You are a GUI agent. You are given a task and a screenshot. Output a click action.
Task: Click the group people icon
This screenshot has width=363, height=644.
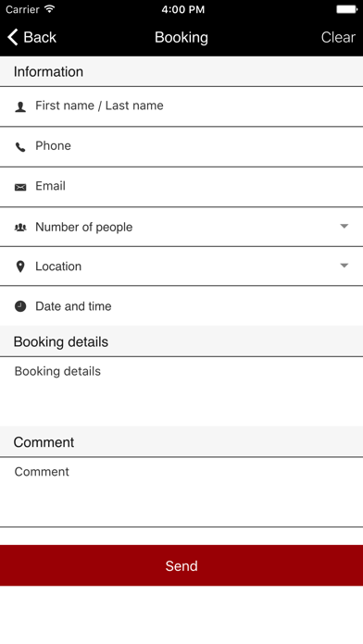coord(20,227)
